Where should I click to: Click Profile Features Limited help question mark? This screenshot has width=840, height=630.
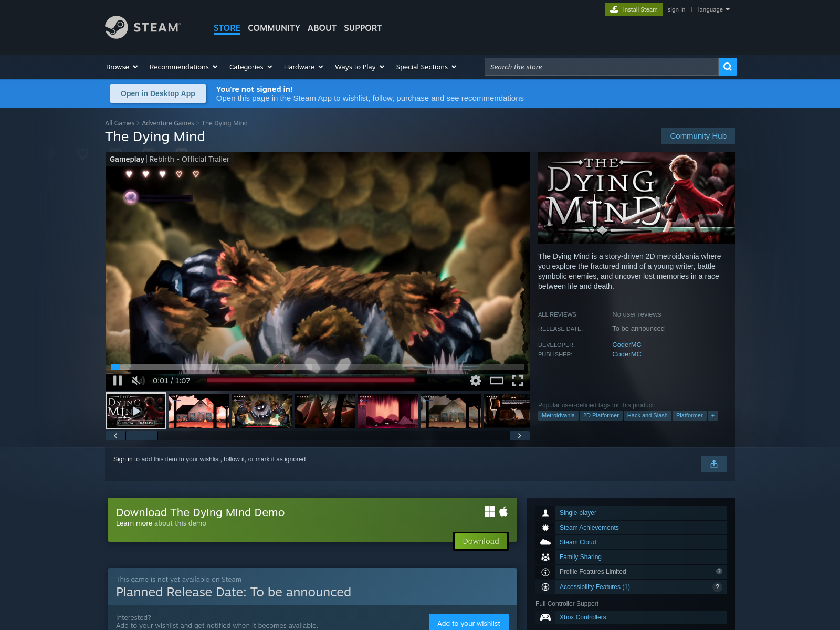pos(719,571)
